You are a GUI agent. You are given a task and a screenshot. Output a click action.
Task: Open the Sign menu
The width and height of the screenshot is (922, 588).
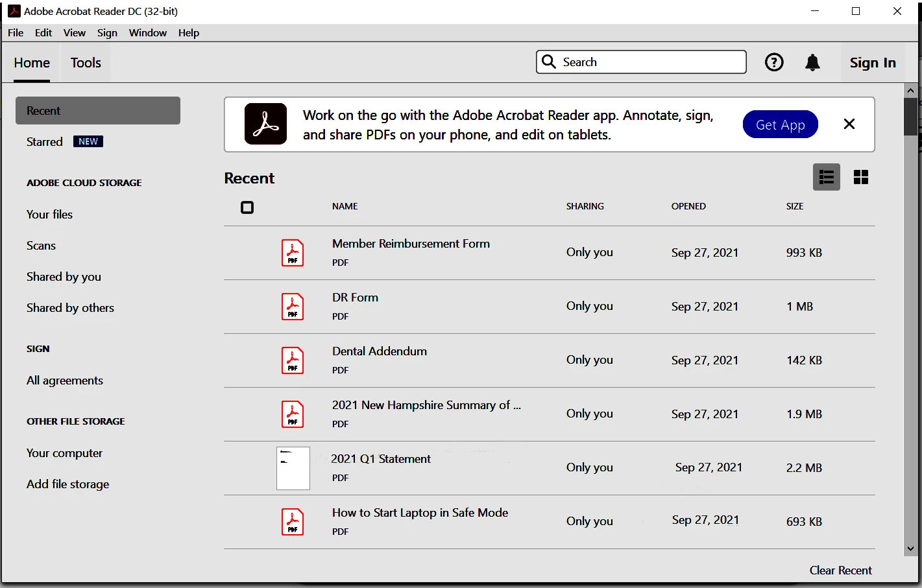pos(107,32)
